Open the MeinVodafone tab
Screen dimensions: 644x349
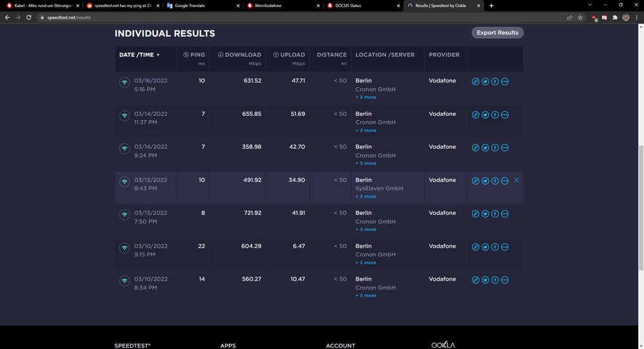[x=282, y=6]
